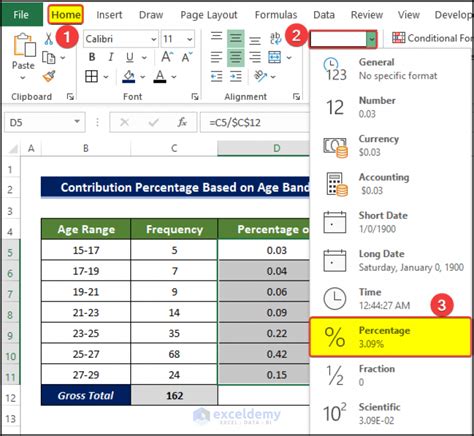The image size is (474, 436).
Task: Click the Insert Function fx icon
Action: [x=182, y=123]
